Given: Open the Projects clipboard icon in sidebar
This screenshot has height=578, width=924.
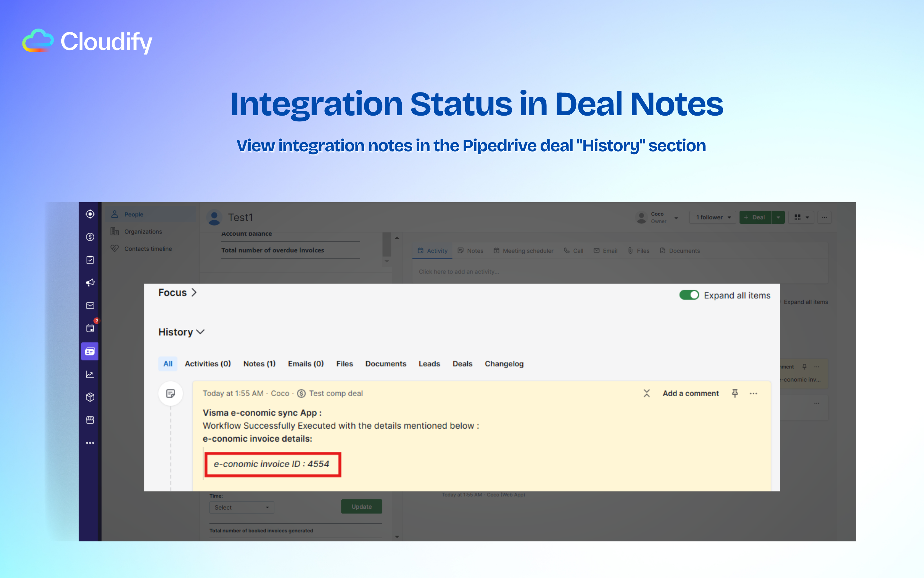Looking at the screenshot, I should 90,260.
